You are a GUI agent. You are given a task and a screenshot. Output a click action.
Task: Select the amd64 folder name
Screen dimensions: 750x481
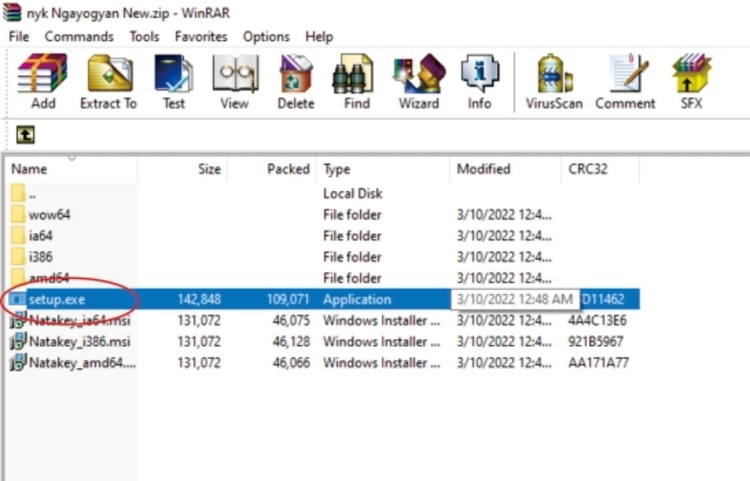[x=49, y=278]
